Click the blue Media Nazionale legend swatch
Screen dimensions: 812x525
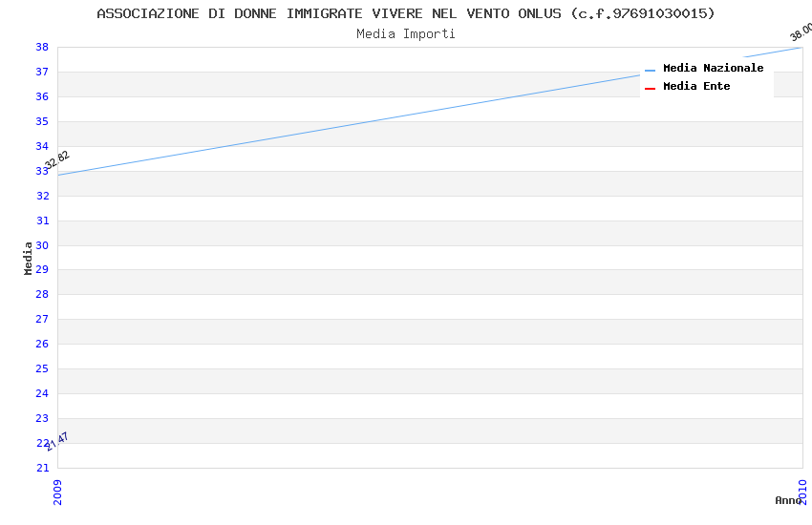[x=650, y=70]
